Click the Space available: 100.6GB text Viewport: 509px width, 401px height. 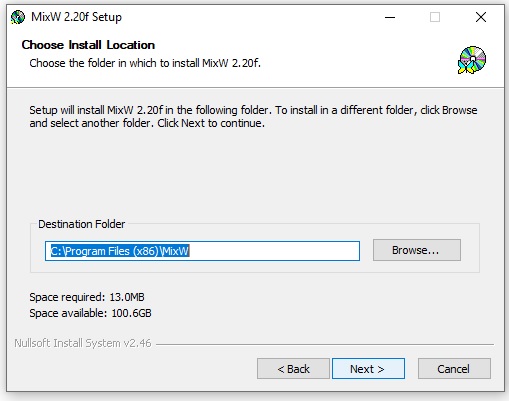coord(90,313)
